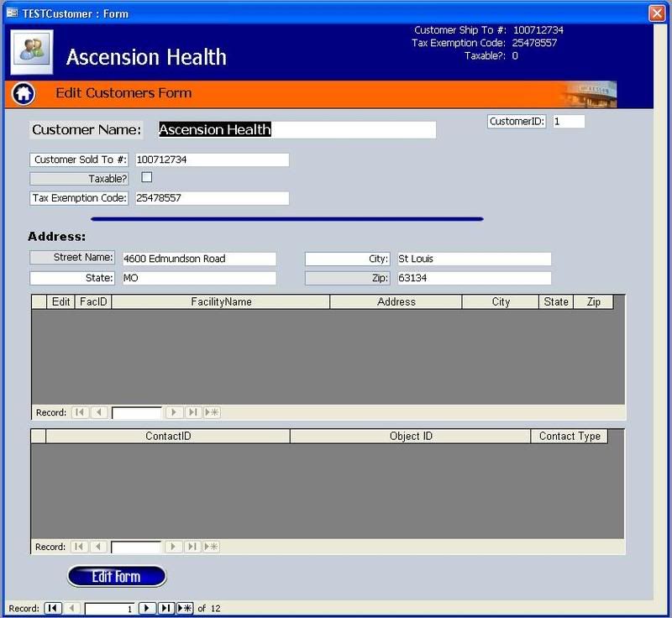Click select-all box of contact grid
This screenshot has width=672, height=618.
[x=38, y=436]
